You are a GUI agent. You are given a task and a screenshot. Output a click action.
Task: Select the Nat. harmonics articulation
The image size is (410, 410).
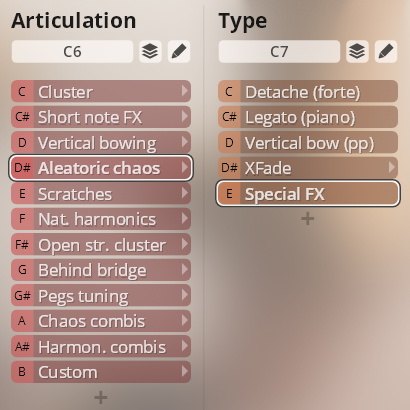point(101,219)
